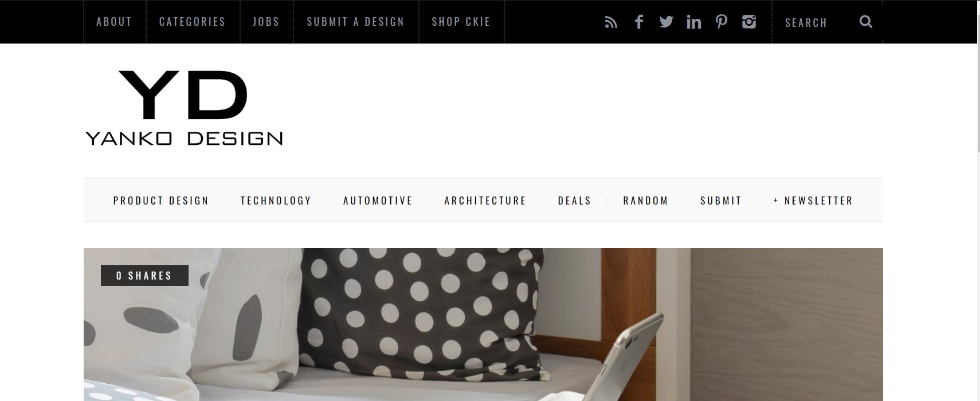The image size is (980, 401).
Task: Visit the Facebook page icon
Action: (639, 22)
